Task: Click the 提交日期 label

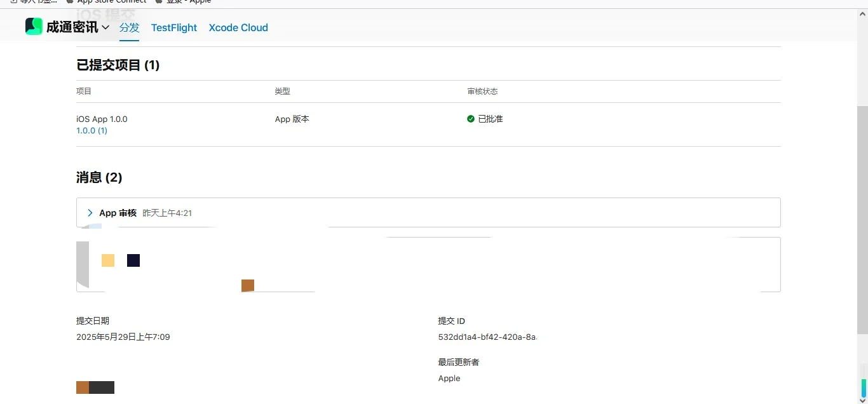Action: 93,321
